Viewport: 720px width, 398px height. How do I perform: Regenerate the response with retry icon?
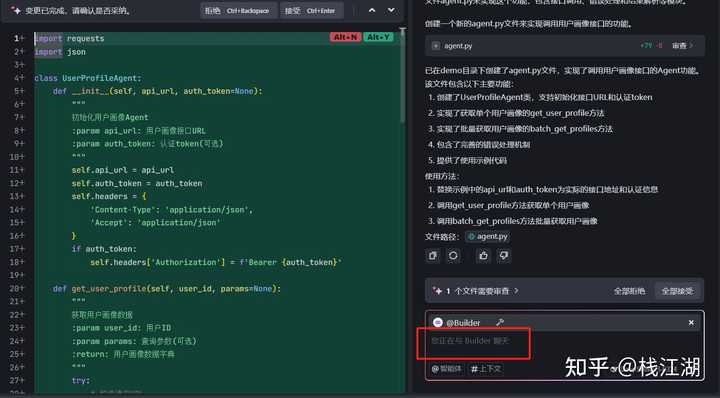[x=453, y=256]
